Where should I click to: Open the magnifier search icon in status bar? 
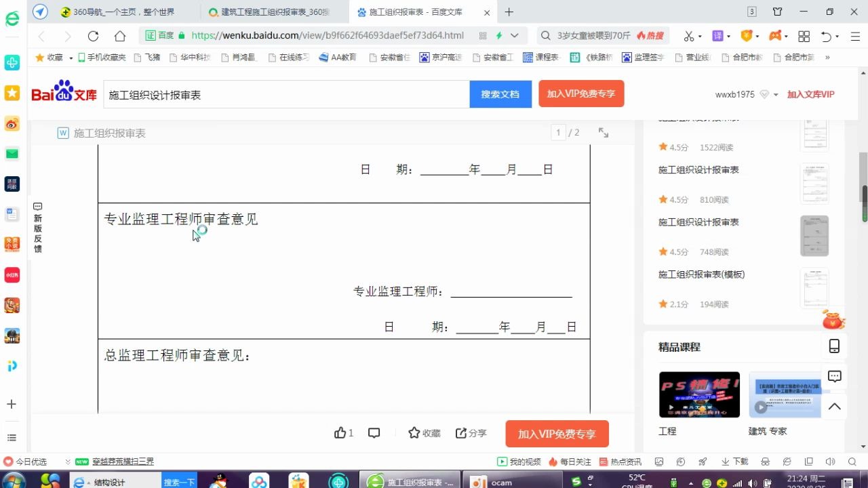point(852,462)
